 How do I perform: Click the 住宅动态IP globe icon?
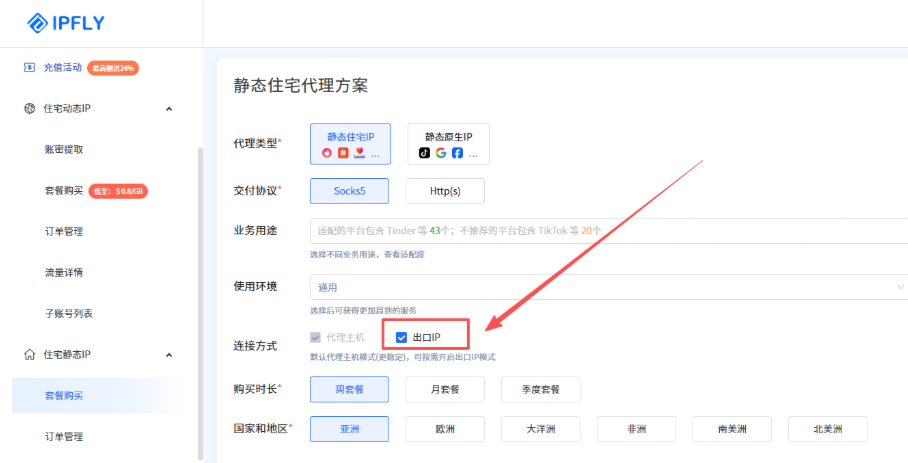click(30, 108)
